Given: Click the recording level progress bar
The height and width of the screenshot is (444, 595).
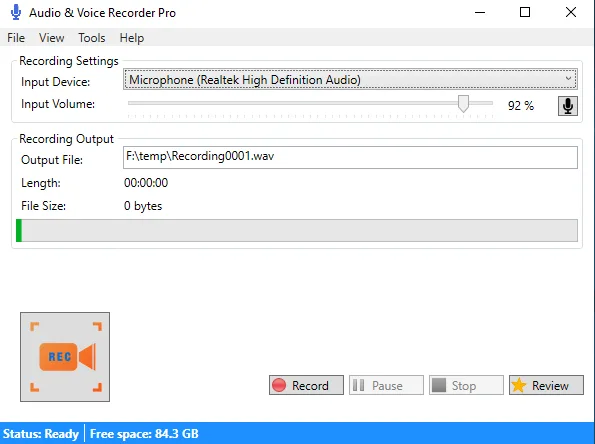Looking at the screenshot, I should [x=297, y=230].
